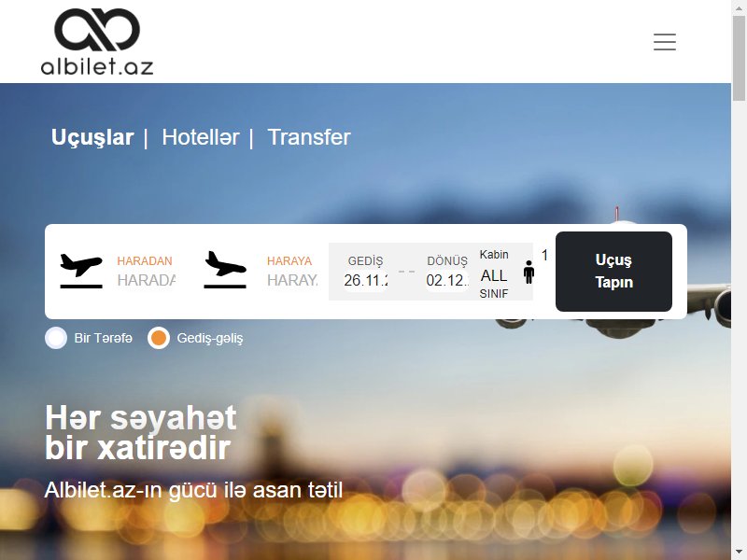Click the passenger count number 1
The width and height of the screenshot is (747, 560).
click(544, 255)
